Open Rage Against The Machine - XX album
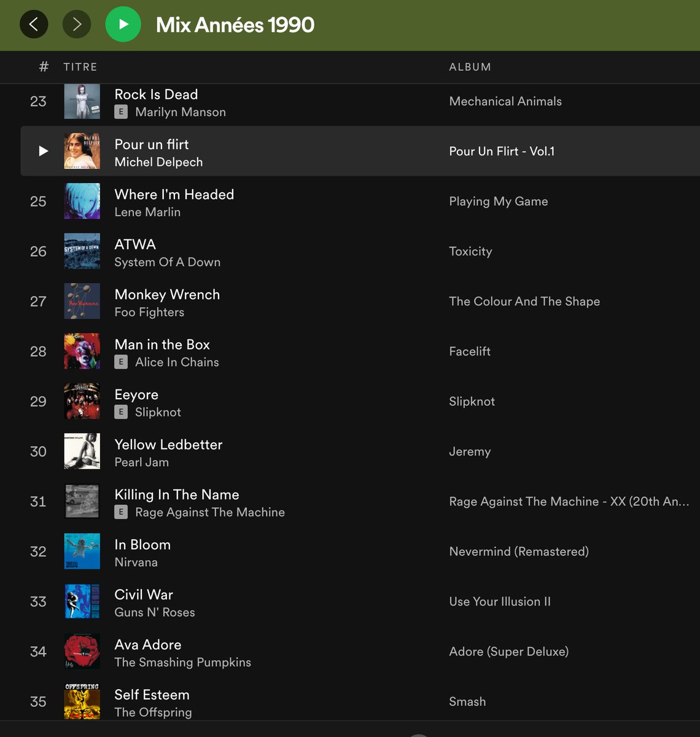Image resolution: width=700 pixels, height=737 pixels. point(569,502)
